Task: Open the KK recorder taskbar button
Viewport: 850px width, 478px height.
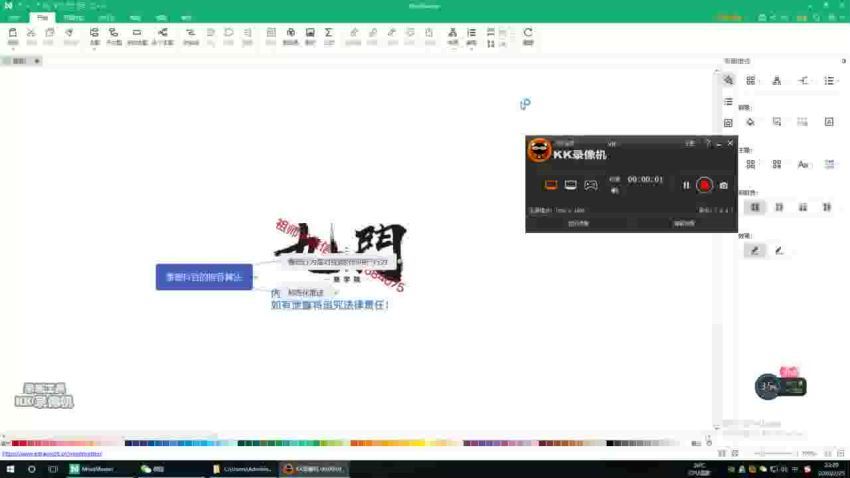Action: click(314, 469)
